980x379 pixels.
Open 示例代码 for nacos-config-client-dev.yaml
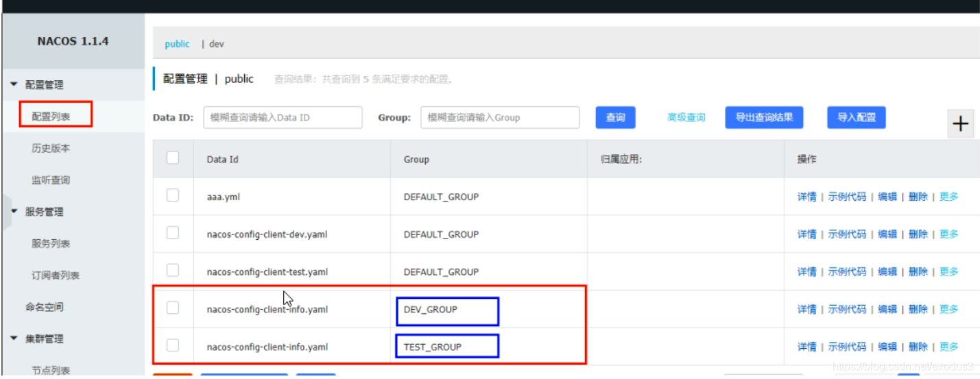(x=847, y=234)
